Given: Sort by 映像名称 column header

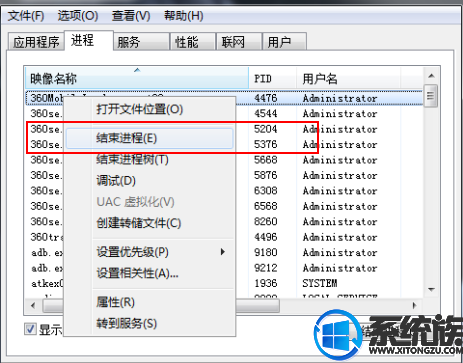Looking at the screenshot, I should click(x=137, y=78).
